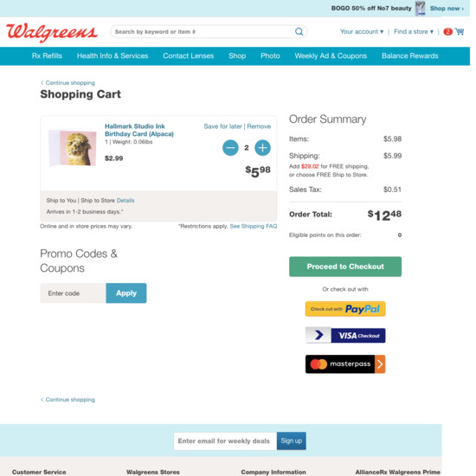Click Proceed to Checkout button
Image resolution: width=476 pixels, height=476 pixels.
pyautogui.click(x=345, y=267)
